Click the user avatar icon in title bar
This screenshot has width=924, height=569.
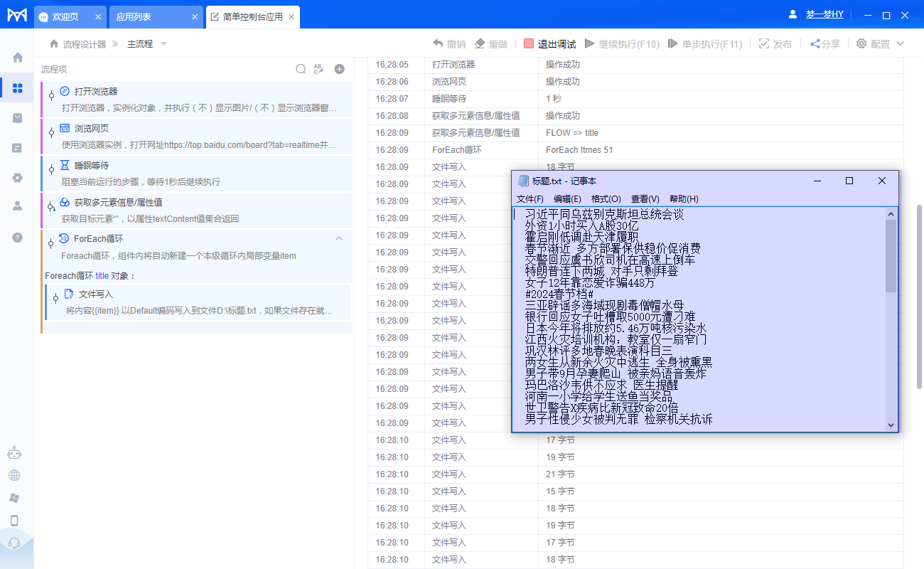(x=793, y=14)
